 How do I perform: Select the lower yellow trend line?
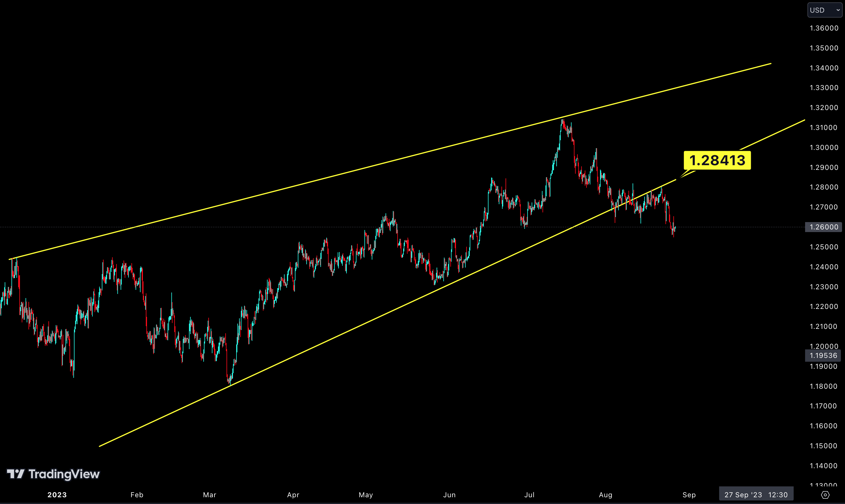[452, 283]
